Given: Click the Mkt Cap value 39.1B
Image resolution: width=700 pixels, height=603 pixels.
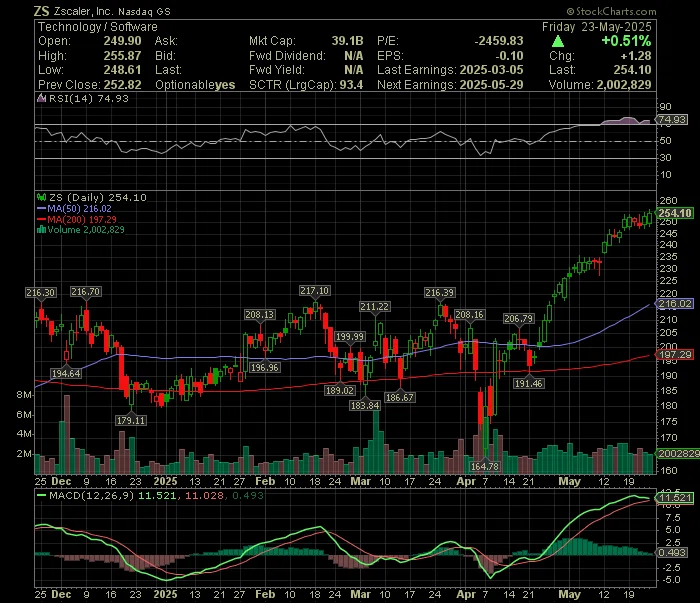Looking at the screenshot, I should [x=347, y=41].
